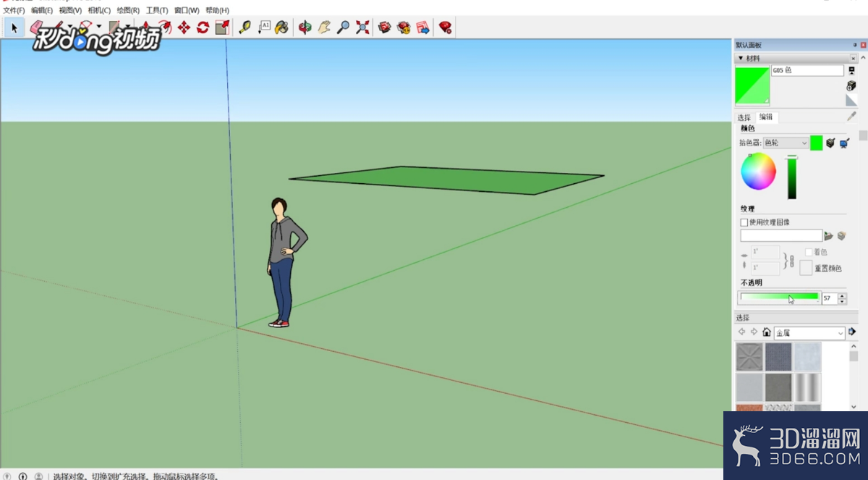Open the 文件(F) menu
This screenshot has height=480, width=868.
pos(14,10)
